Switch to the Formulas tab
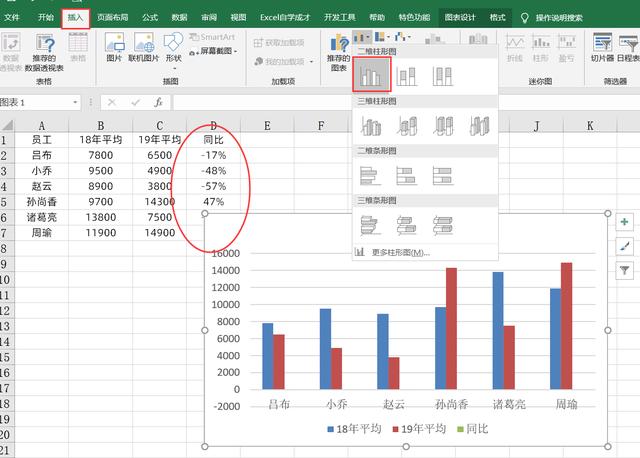Image resolution: width=640 pixels, height=458 pixels. click(x=150, y=18)
